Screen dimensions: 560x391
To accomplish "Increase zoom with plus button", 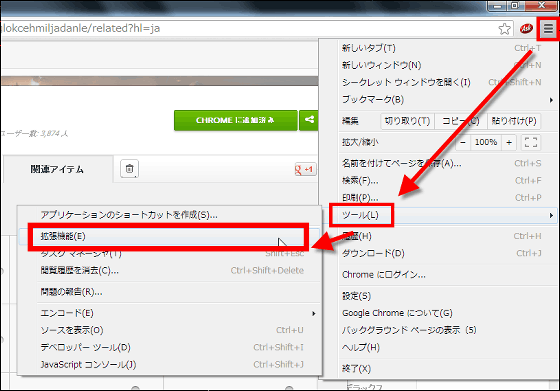I will point(509,142).
